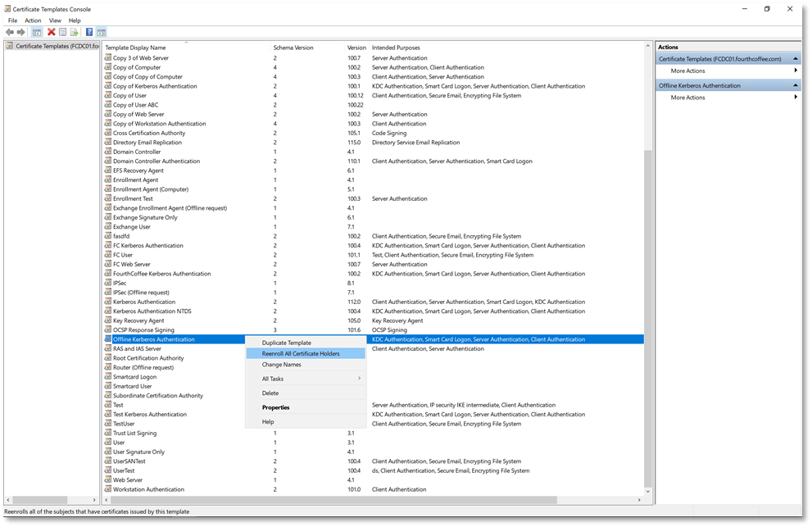
Task: Open Properties via the toolbar icon
Action: (63, 32)
